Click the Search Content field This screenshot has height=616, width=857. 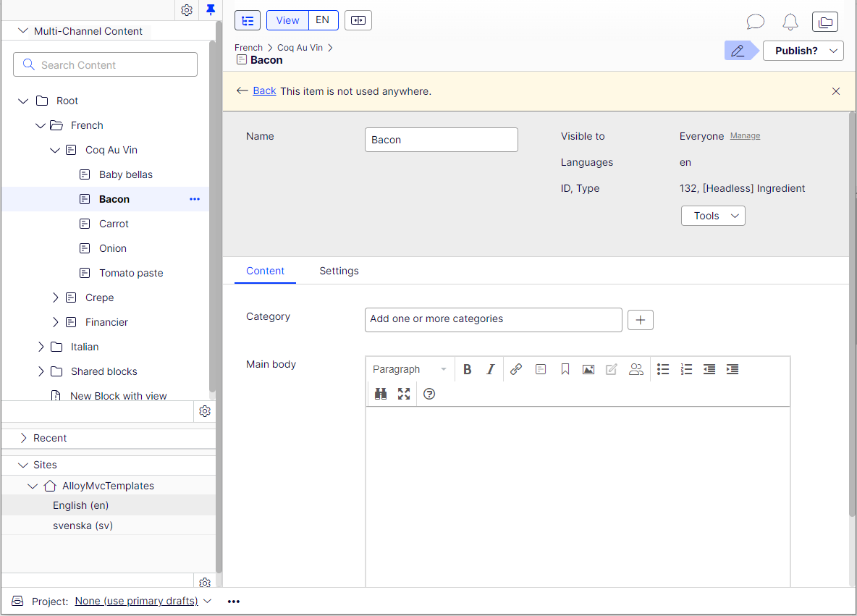tap(105, 65)
